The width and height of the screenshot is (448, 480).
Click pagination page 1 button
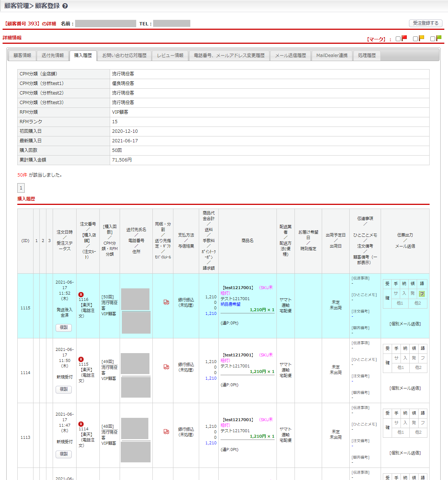pyautogui.click(x=21, y=188)
